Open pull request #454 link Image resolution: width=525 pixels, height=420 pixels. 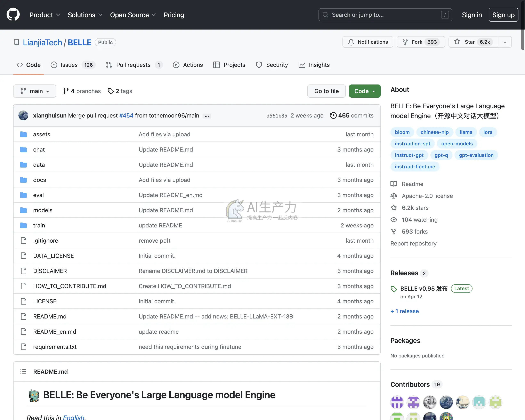[x=126, y=115]
